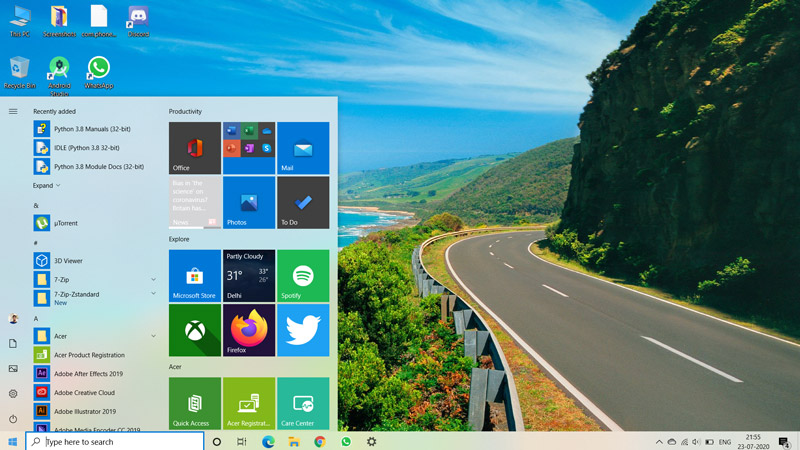
Task: Open the Twitter tile
Action: (303, 330)
